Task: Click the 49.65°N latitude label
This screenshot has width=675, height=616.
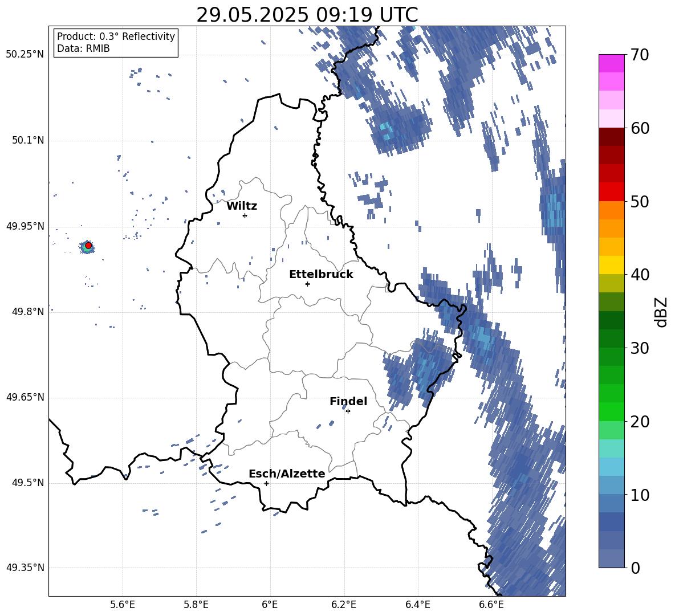Action: pyautogui.click(x=25, y=397)
